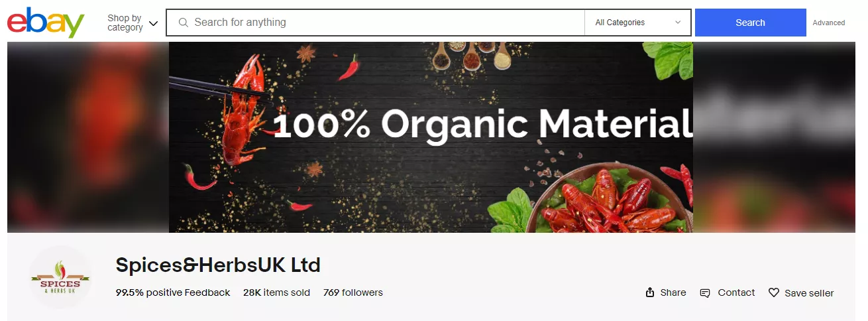Click the Save seller label
The width and height of the screenshot is (868, 321).
[809, 293]
